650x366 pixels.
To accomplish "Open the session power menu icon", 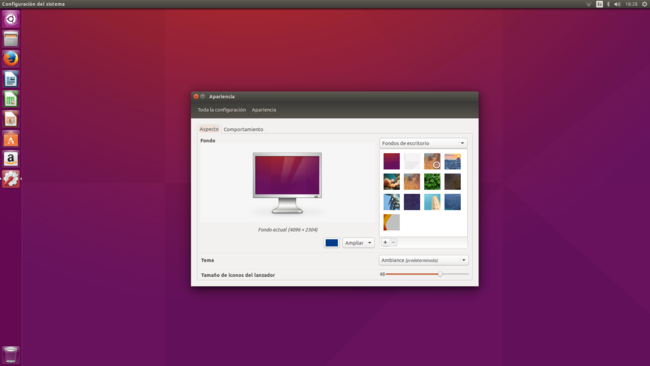I will (645, 4).
